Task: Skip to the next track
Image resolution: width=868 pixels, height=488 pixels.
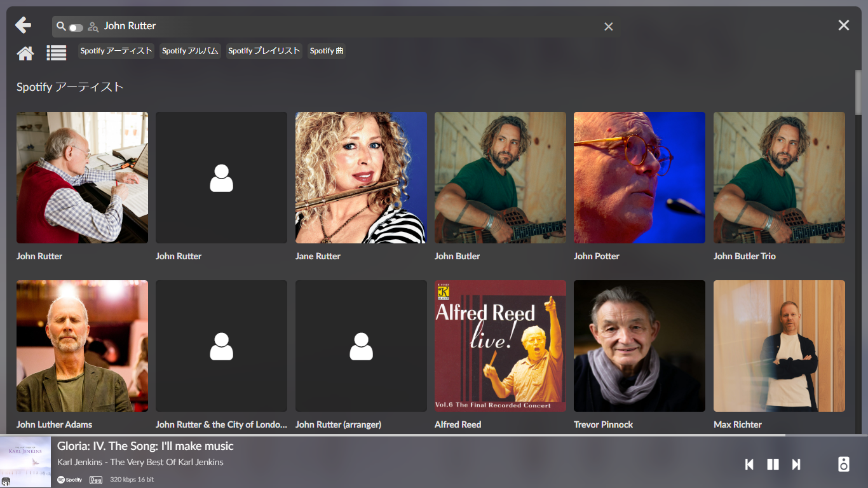Action: tap(796, 464)
